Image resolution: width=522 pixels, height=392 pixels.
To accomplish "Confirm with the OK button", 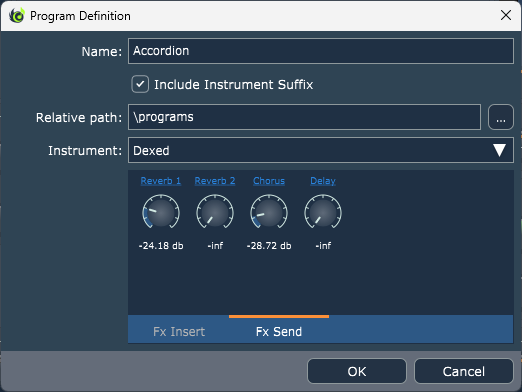I will (x=357, y=371).
